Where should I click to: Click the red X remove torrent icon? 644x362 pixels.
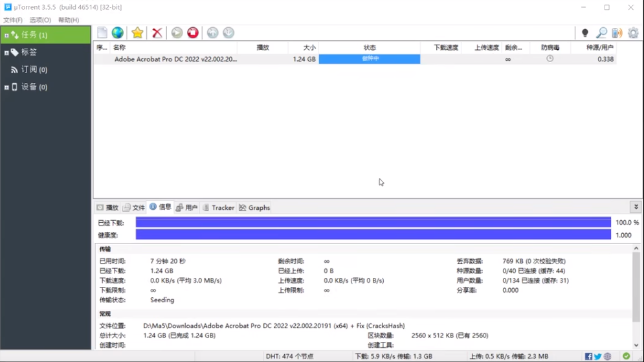pyautogui.click(x=157, y=32)
